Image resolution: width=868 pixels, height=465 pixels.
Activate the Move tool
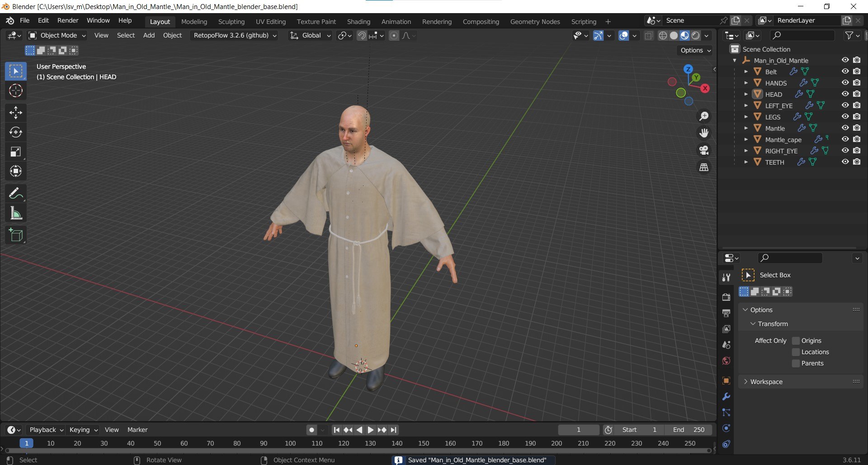16,112
